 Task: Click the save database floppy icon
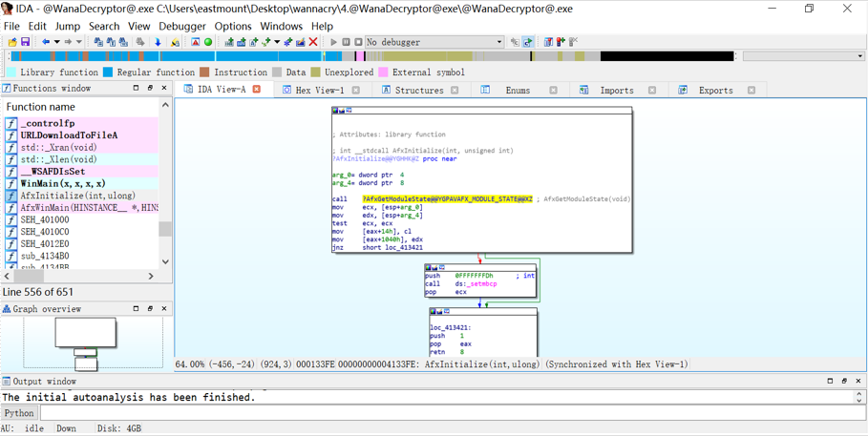coord(25,42)
